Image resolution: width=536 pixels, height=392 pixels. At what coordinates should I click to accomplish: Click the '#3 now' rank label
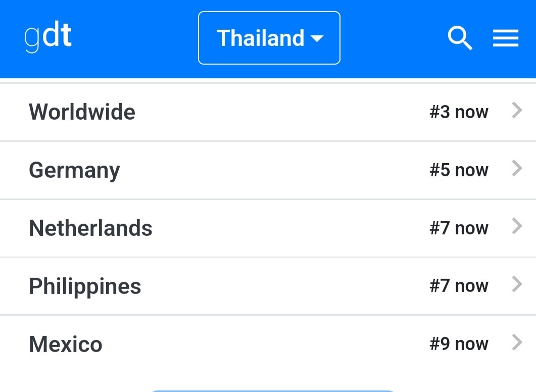[459, 112]
